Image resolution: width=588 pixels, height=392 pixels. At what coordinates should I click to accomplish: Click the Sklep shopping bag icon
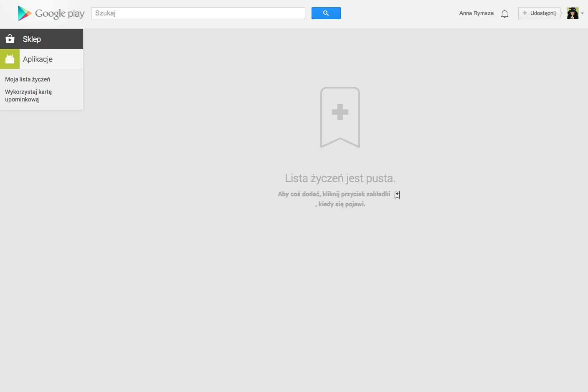(10, 39)
